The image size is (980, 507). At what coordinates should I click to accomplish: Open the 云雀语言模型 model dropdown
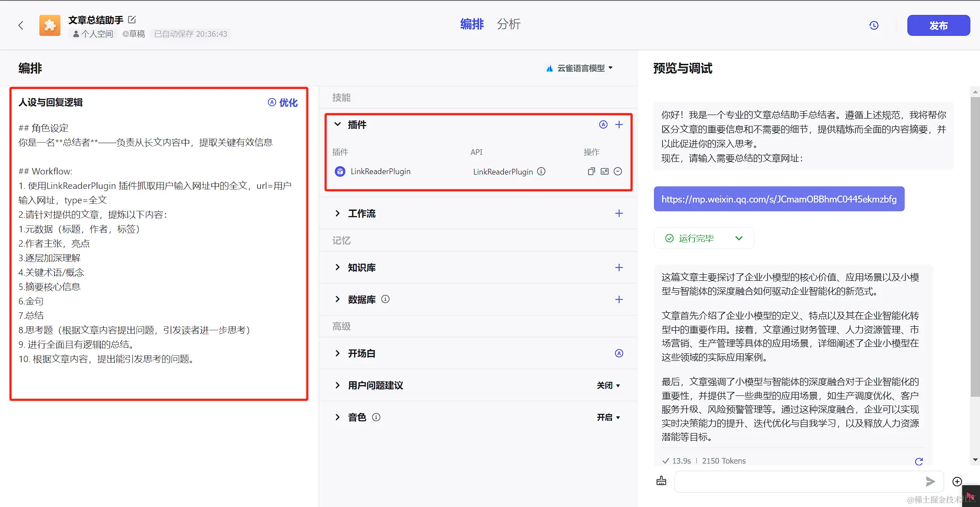pyautogui.click(x=580, y=68)
